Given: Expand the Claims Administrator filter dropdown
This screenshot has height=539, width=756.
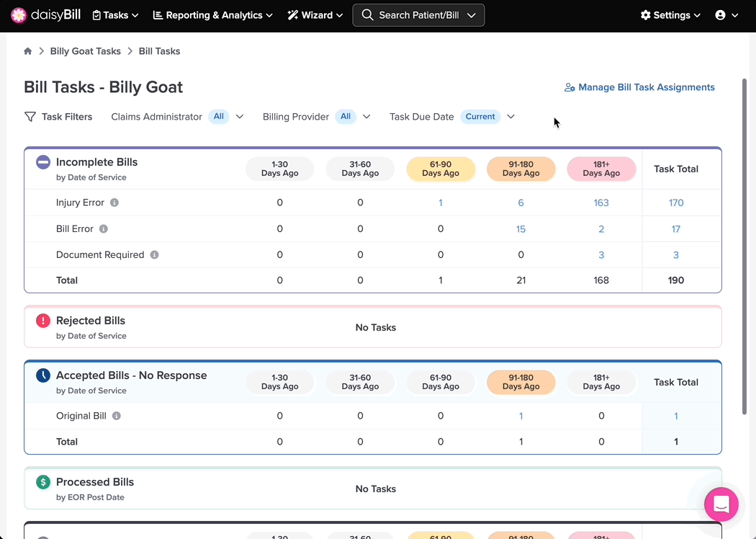Looking at the screenshot, I should point(240,117).
